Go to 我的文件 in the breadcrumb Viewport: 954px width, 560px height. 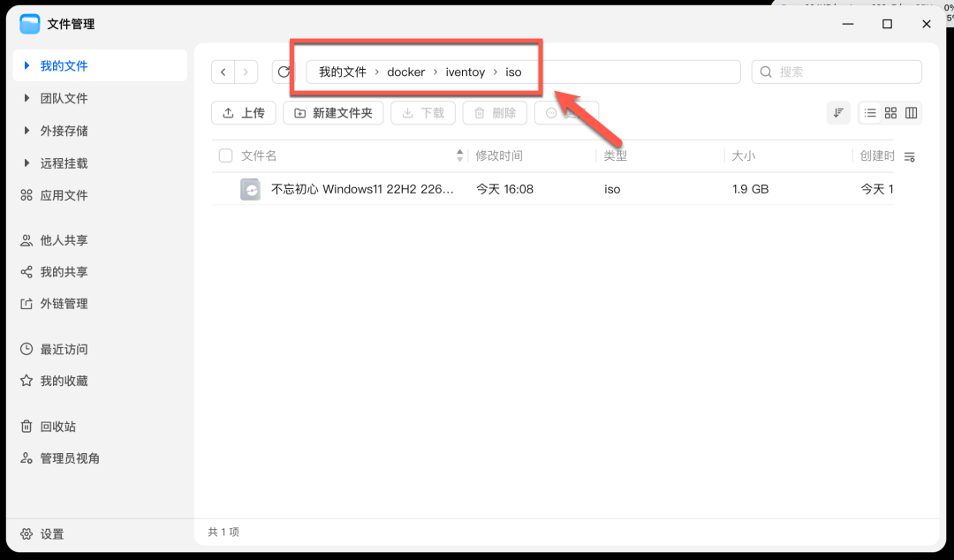coord(343,72)
